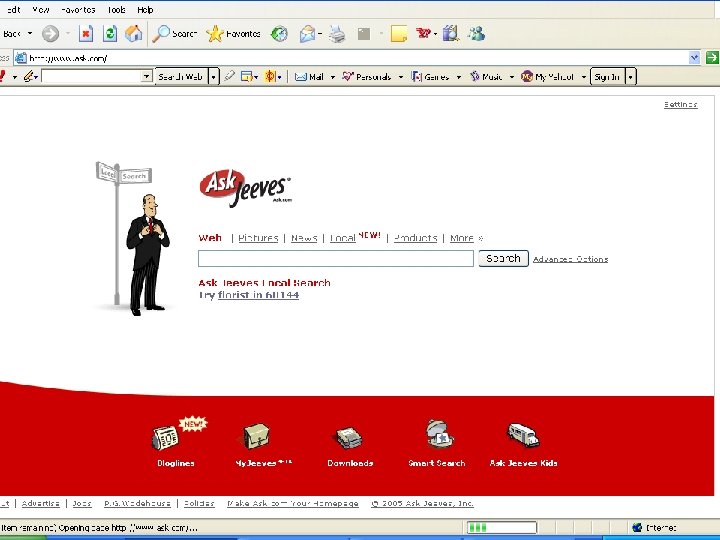Click inside the Ask Jeeves search field

336,258
